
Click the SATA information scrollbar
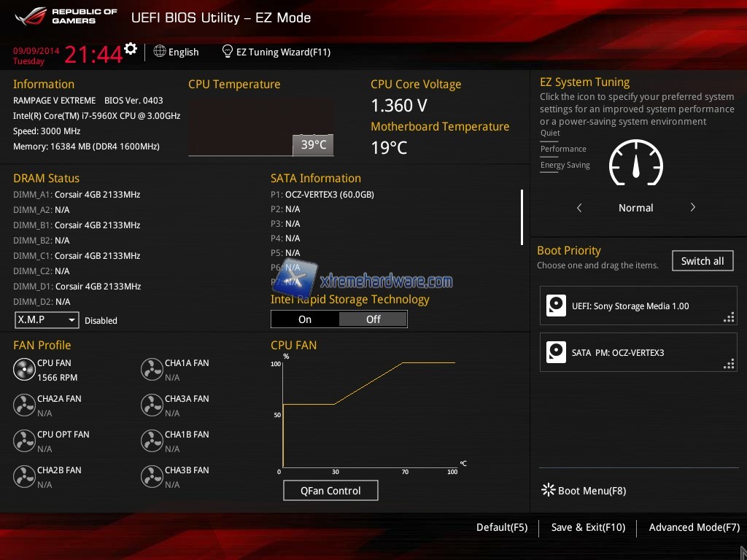pos(522,217)
